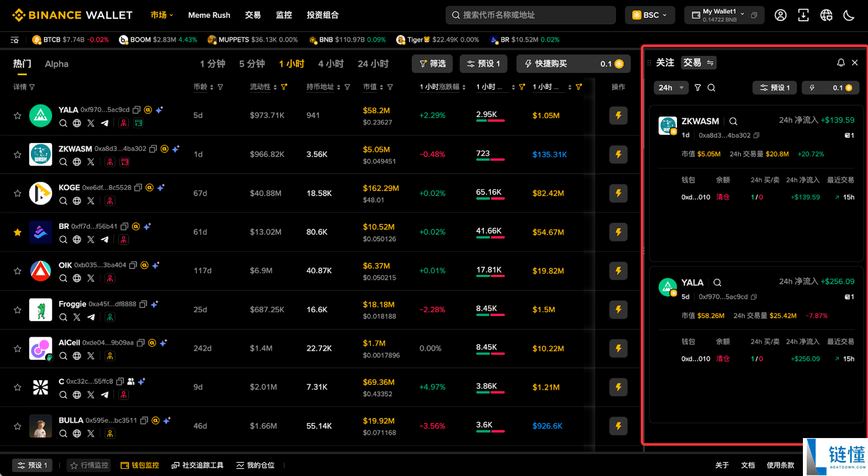The width and height of the screenshot is (868, 476).
Task: Favorite BULLA using its star icon
Action: 17,426
